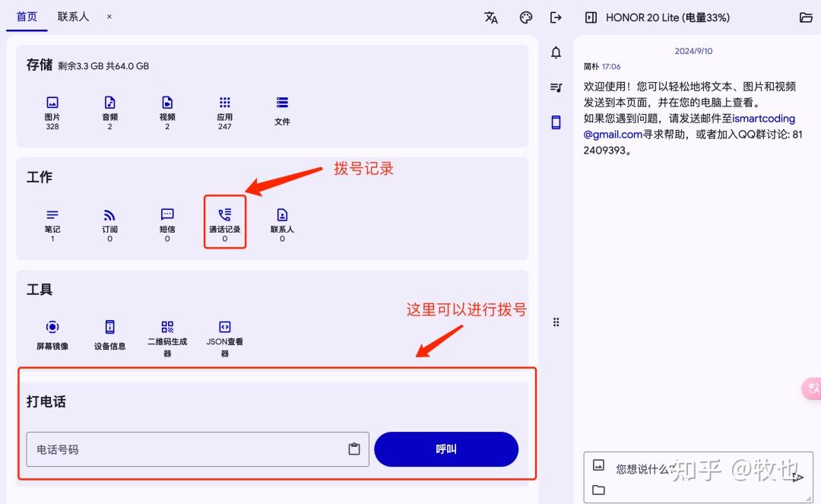Open the 联系人 icon in the work section
Screen dimensions: 821x504
click(282, 224)
